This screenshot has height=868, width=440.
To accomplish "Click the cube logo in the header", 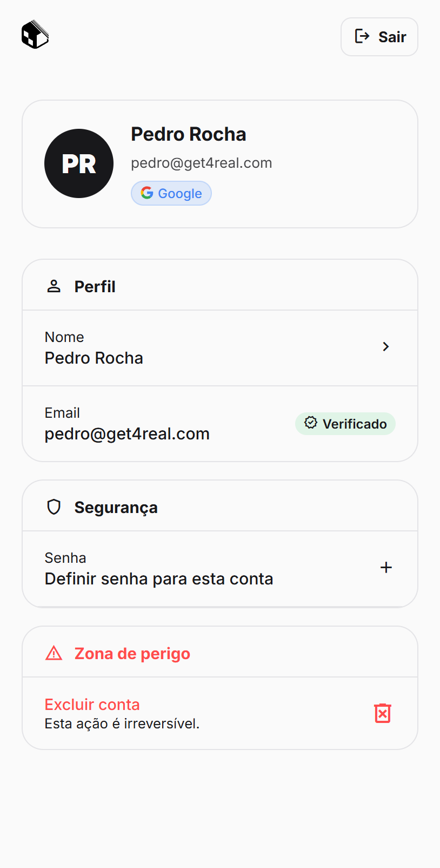I will pyautogui.click(x=35, y=35).
